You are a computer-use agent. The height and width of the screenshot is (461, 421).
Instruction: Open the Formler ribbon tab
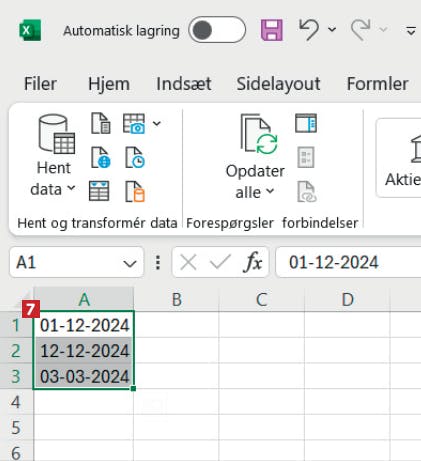(x=377, y=84)
